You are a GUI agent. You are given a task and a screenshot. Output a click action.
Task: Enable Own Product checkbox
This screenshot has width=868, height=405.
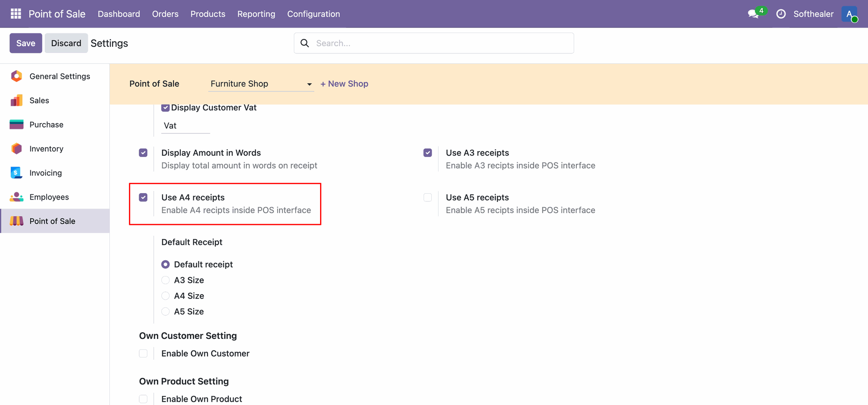(x=143, y=399)
